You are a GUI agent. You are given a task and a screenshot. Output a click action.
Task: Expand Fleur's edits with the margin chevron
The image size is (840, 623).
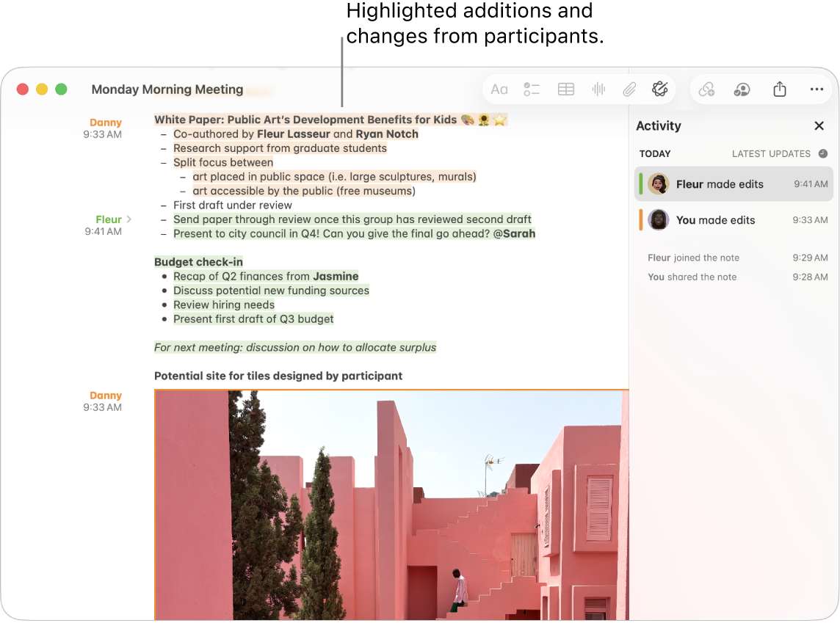(128, 219)
